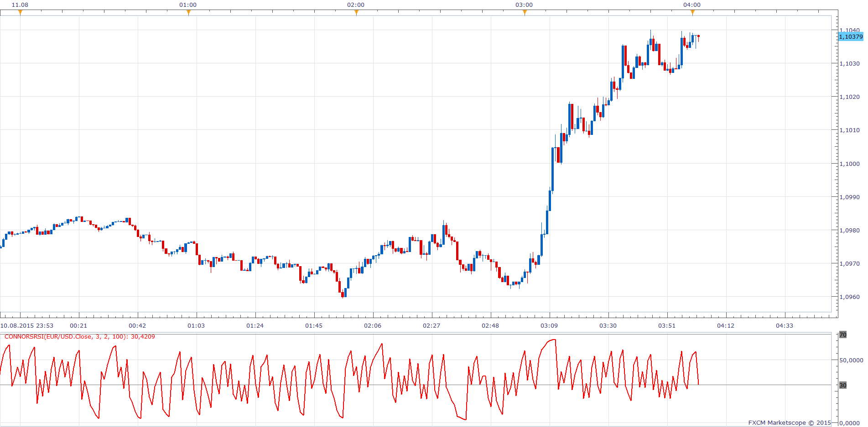Click the 0,0000 indicator axis label
868x427 pixels.
coord(849,423)
